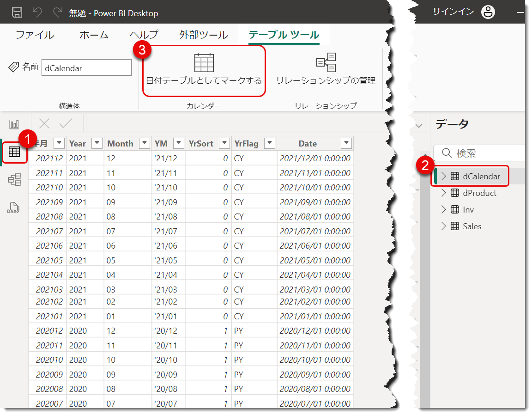Click the magnifier icon in 検索 box

[x=447, y=153]
